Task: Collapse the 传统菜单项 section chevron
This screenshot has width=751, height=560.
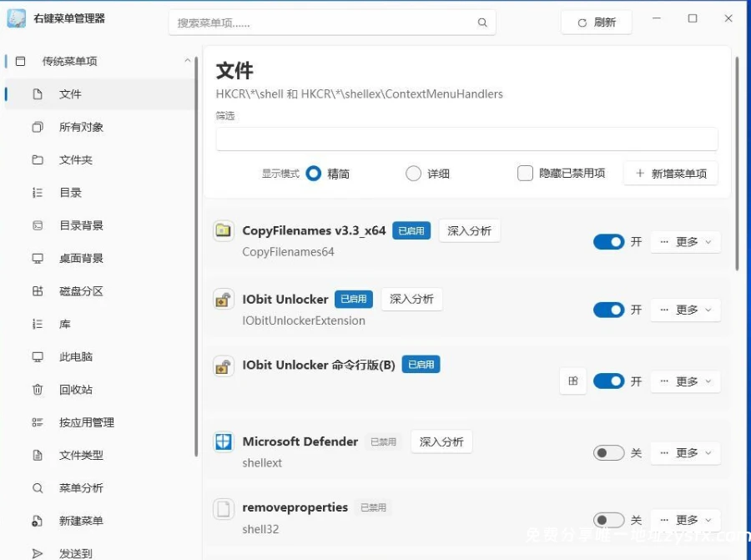Action: pos(187,60)
